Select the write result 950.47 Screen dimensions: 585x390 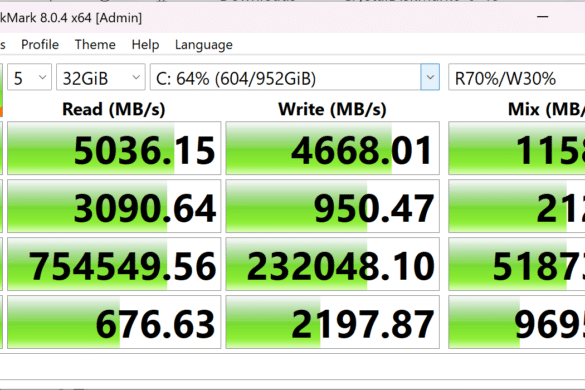(332, 206)
